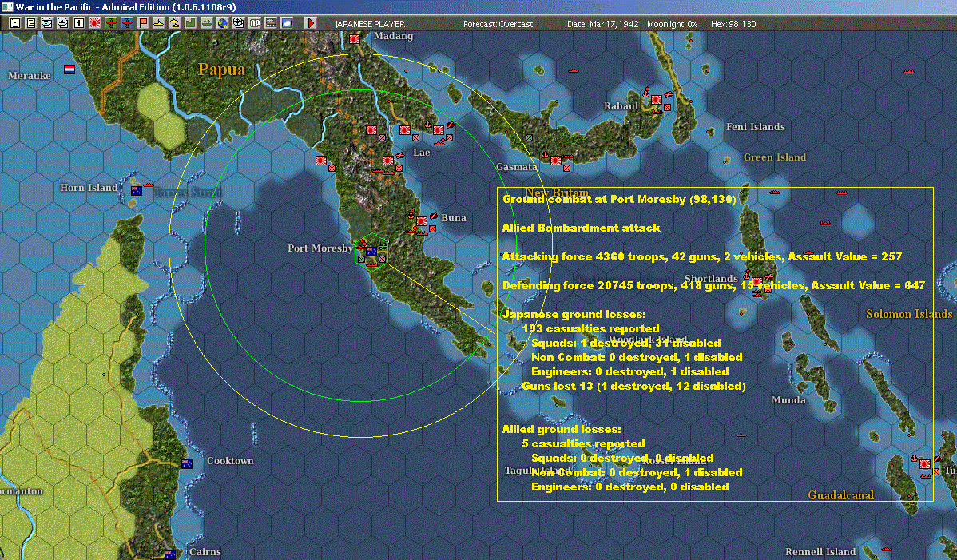Click the save game floppy disk icon
Image resolution: width=957 pixels, height=560 pixels.
click(x=15, y=23)
